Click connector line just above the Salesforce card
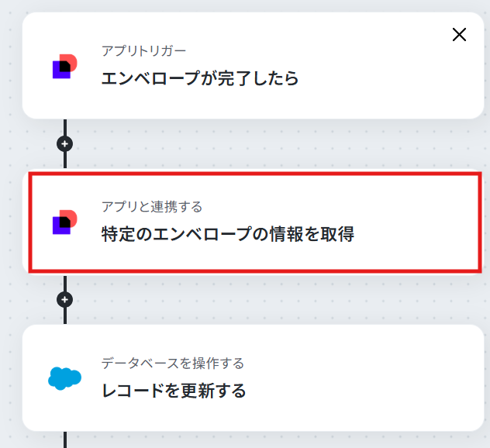This screenshot has width=490, height=448. tap(65, 316)
